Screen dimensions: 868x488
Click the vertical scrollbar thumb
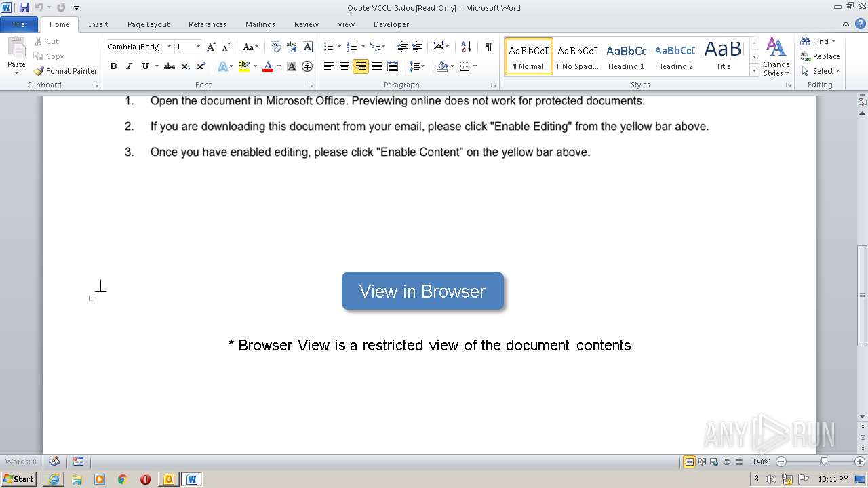point(862,295)
